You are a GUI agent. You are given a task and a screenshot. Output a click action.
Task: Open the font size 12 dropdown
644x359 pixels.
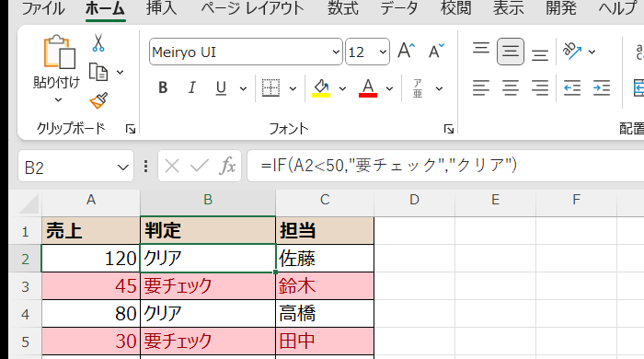coord(383,52)
